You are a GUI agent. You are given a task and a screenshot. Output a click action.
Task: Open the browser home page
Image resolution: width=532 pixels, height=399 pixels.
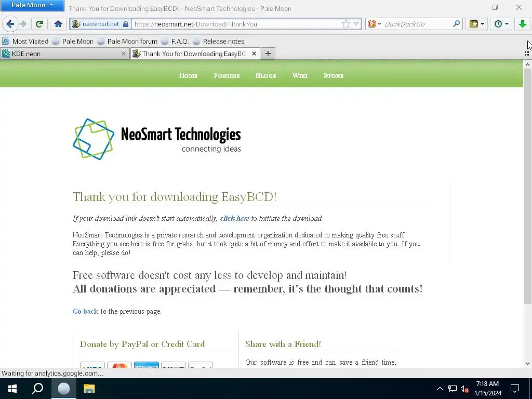click(x=58, y=24)
